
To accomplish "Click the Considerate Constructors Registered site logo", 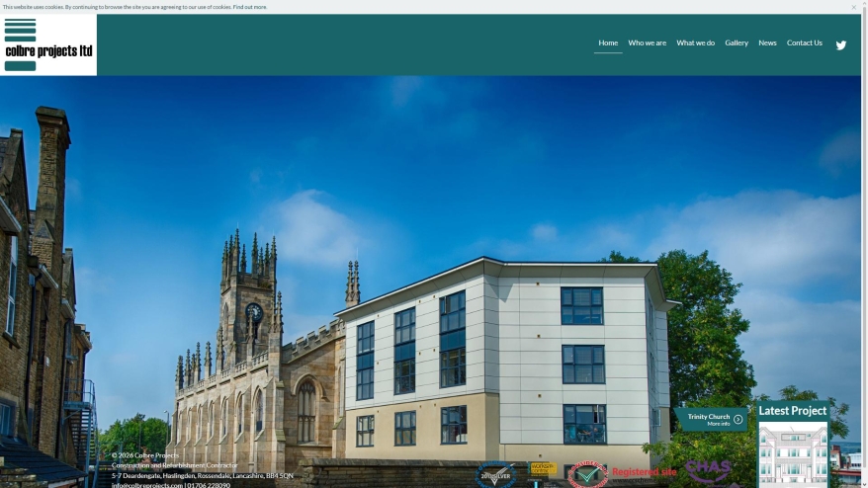I will [622, 474].
